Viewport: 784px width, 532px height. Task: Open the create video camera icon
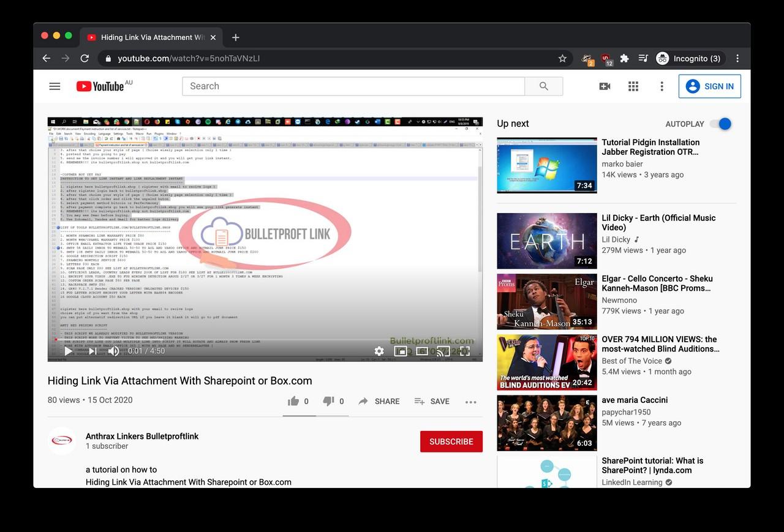[x=605, y=86]
